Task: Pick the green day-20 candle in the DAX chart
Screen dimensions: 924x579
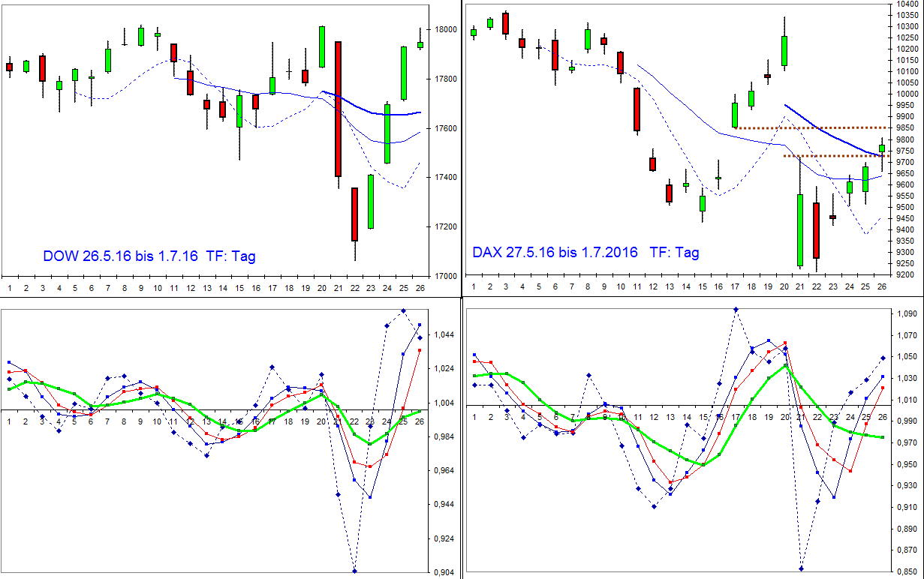Action: click(784, 51)
